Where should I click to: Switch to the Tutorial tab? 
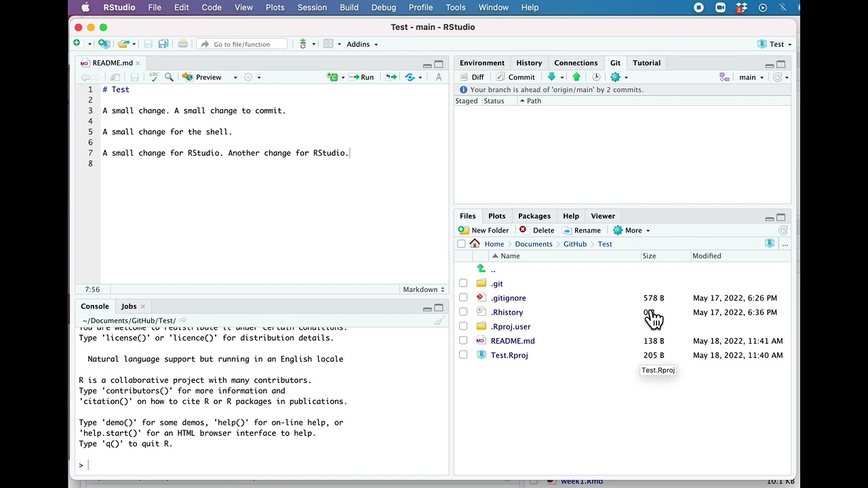click(646, 63)
